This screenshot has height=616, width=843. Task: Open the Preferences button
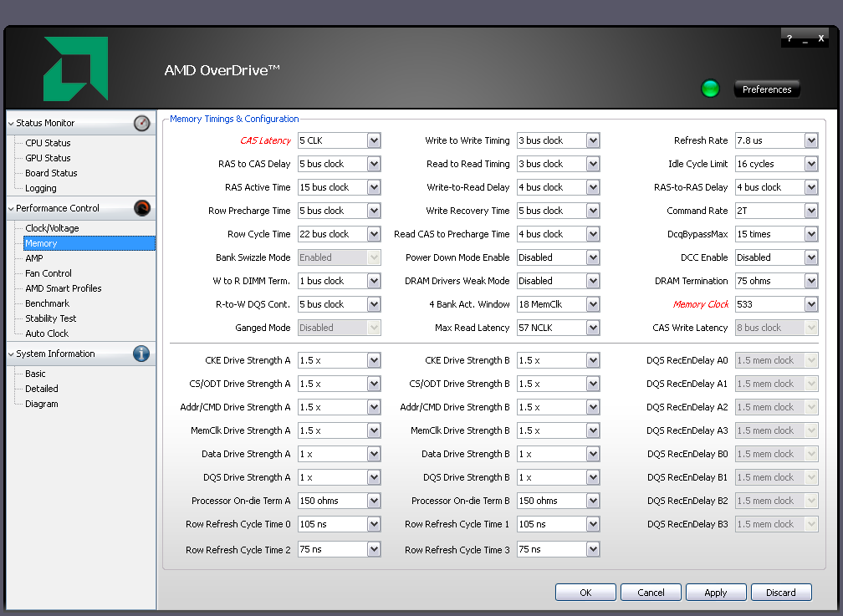767,89
